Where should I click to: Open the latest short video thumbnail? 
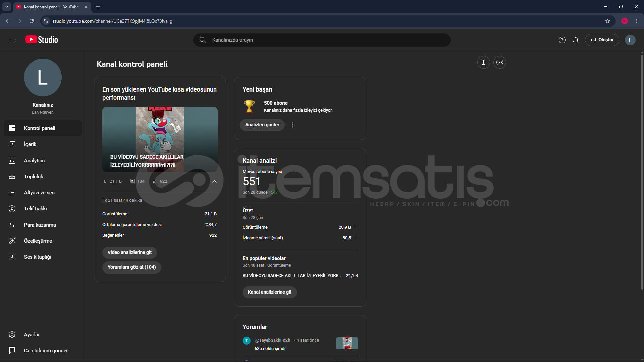[x=160, y=139]
